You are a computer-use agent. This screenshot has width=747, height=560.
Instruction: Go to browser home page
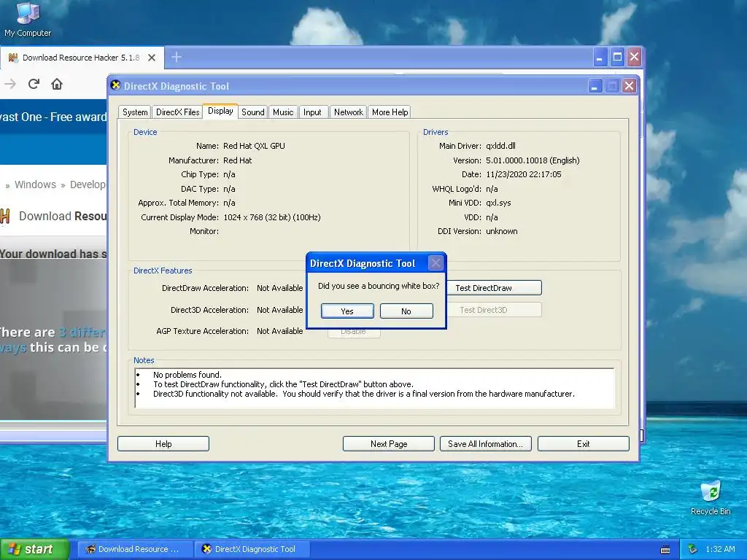coord(57,85)
